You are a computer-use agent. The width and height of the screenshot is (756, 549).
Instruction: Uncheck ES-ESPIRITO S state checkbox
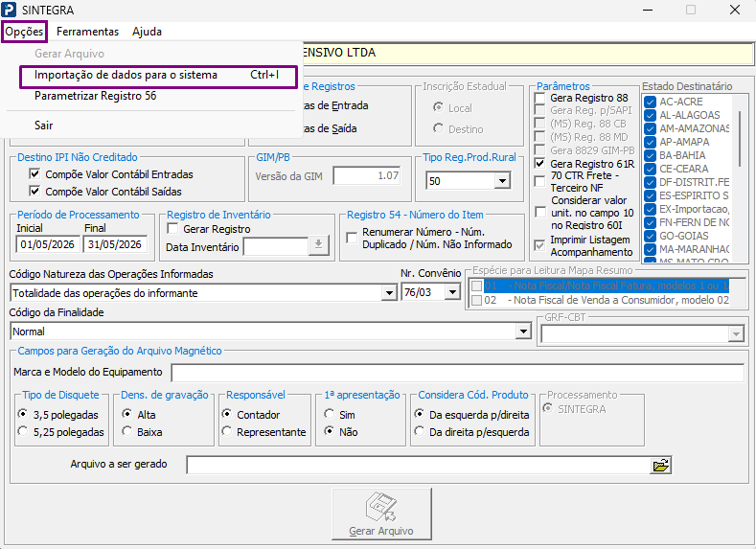650,195
